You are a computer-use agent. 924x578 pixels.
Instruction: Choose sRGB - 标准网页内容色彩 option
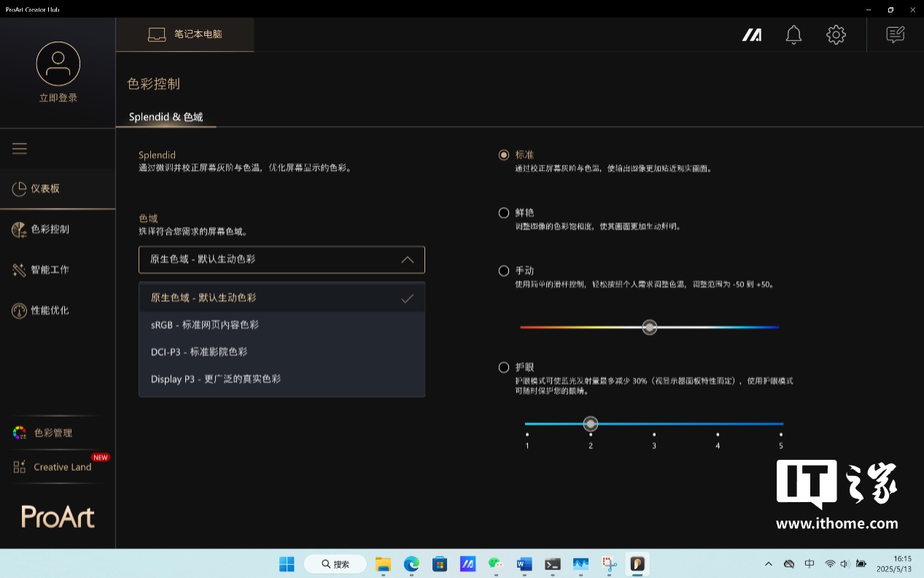coord(205,325)
